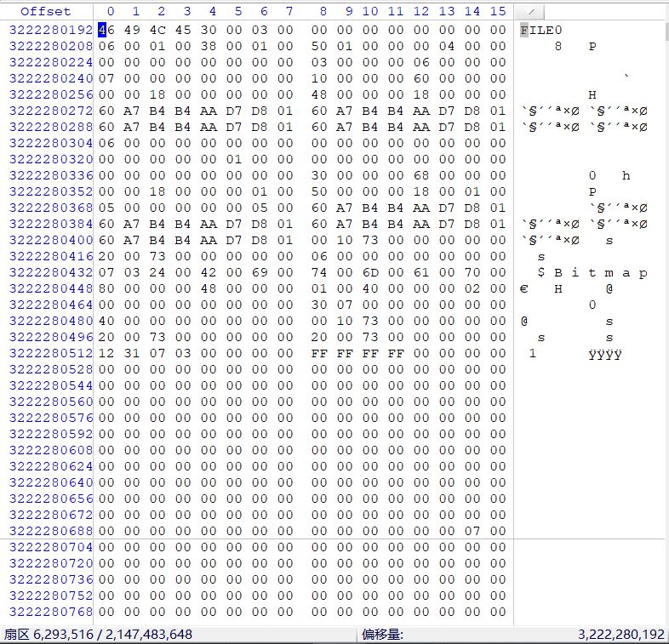
Task: Select offset row 3222280496
Action: 51,338
